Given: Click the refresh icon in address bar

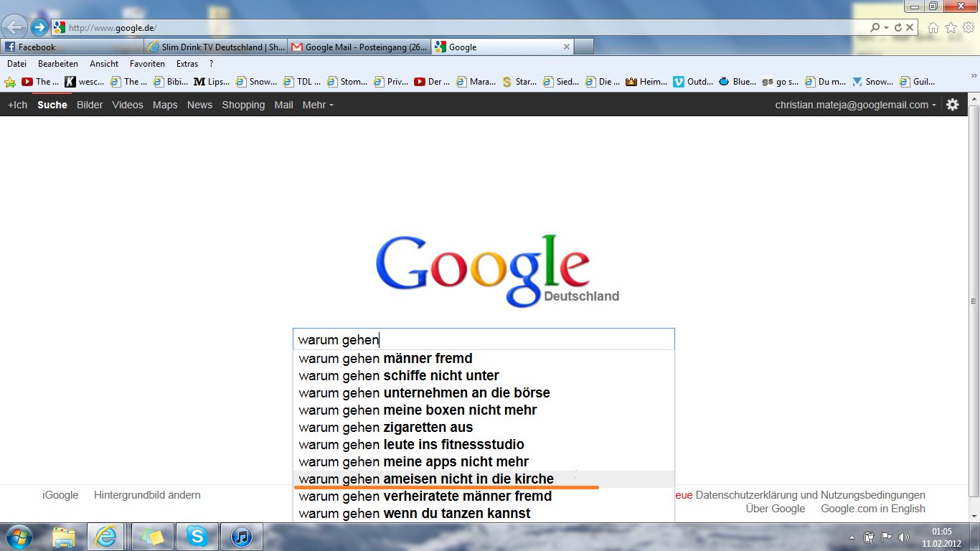Looking at the screenshot, I should click(899, 27).
